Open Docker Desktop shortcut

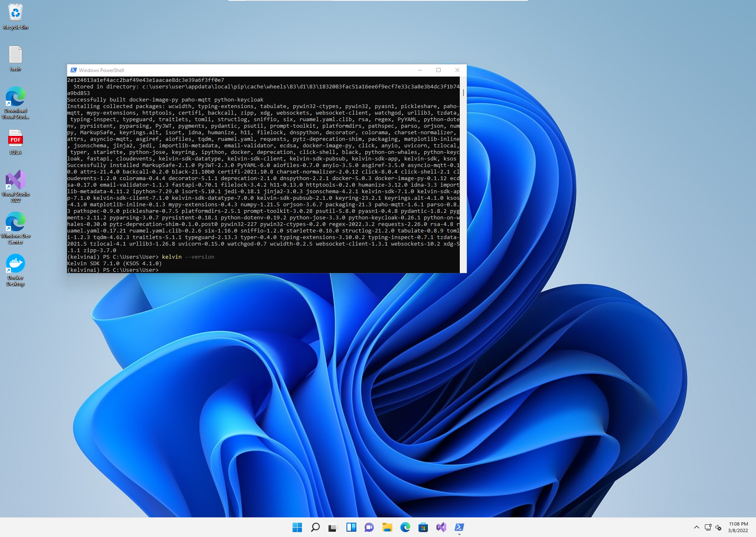pos(16,268)
